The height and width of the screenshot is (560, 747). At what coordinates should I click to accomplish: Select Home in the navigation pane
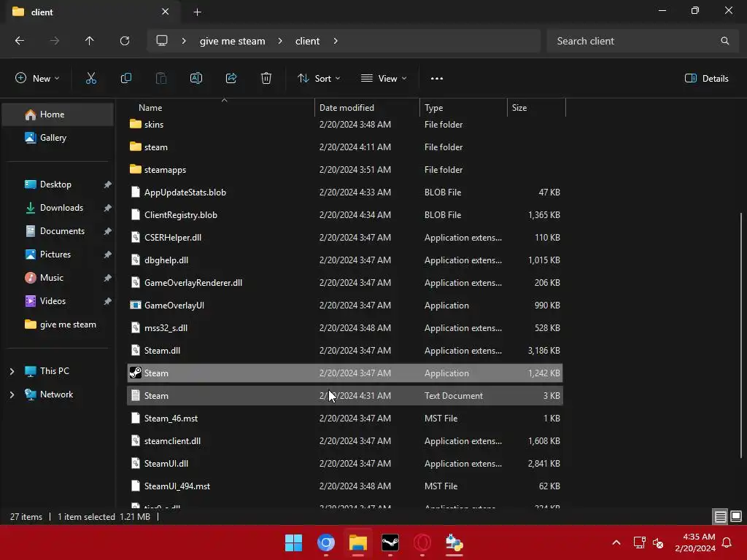(x=58, y=114)
